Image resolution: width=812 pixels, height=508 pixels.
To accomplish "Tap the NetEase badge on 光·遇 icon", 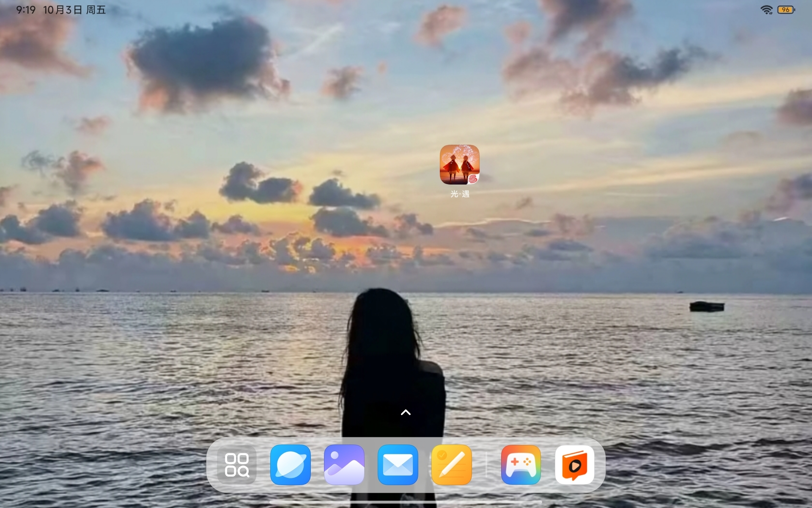I will tap(473, 179).
